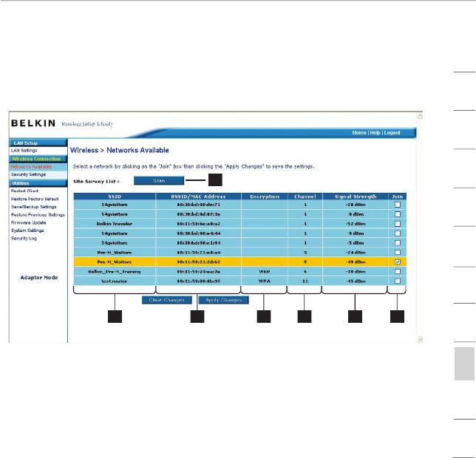Select Networks Available in sidebar
The height and width of the screenshot is (458, 476).
click(31, 167)
